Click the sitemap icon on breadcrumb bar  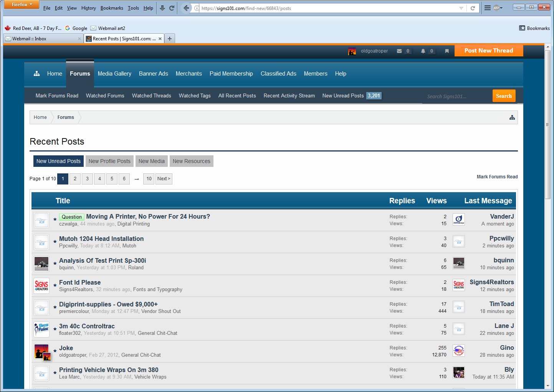coord(512,117)
